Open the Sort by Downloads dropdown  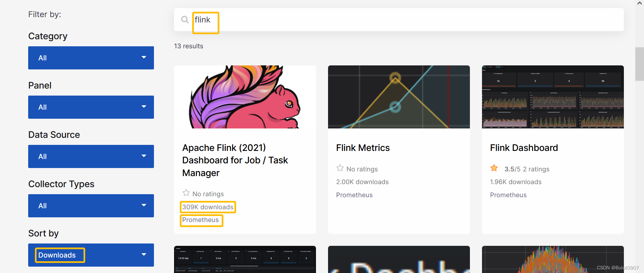coord(91,255)
